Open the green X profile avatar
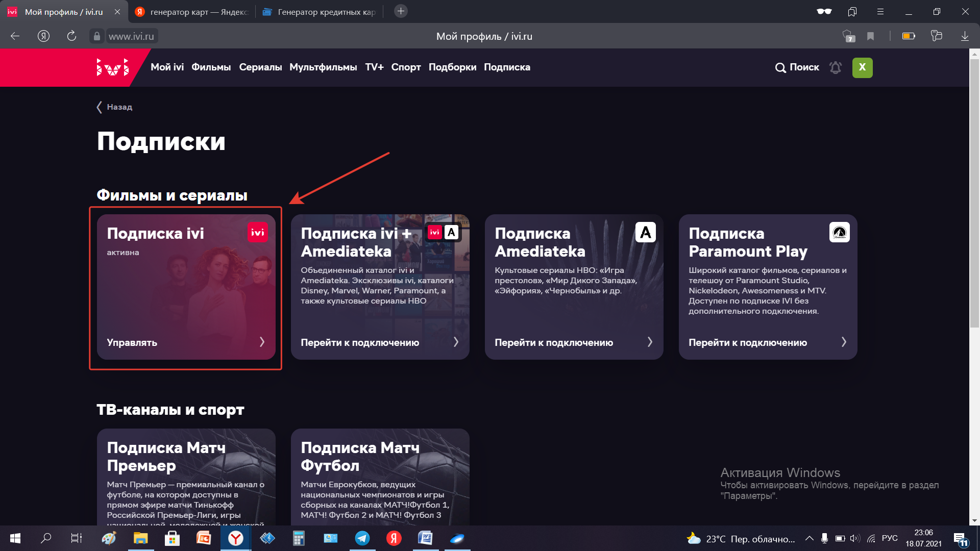The width and height of the screenshot is (980, 551). pyautogui.click(x=862, y=67)
